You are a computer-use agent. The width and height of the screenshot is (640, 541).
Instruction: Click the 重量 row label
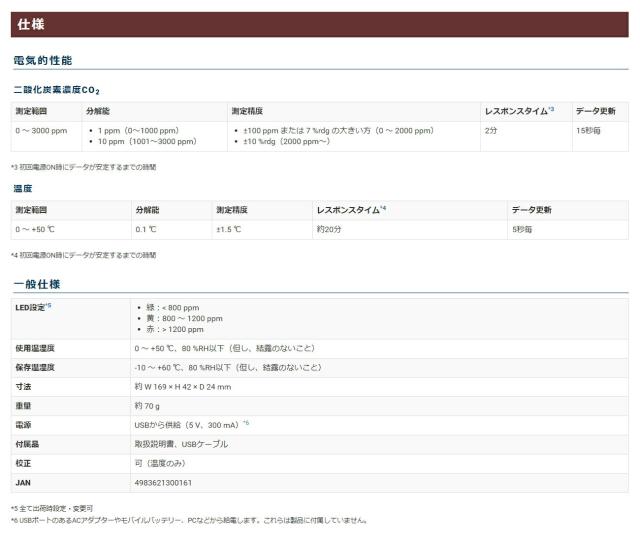click(23, 406)
